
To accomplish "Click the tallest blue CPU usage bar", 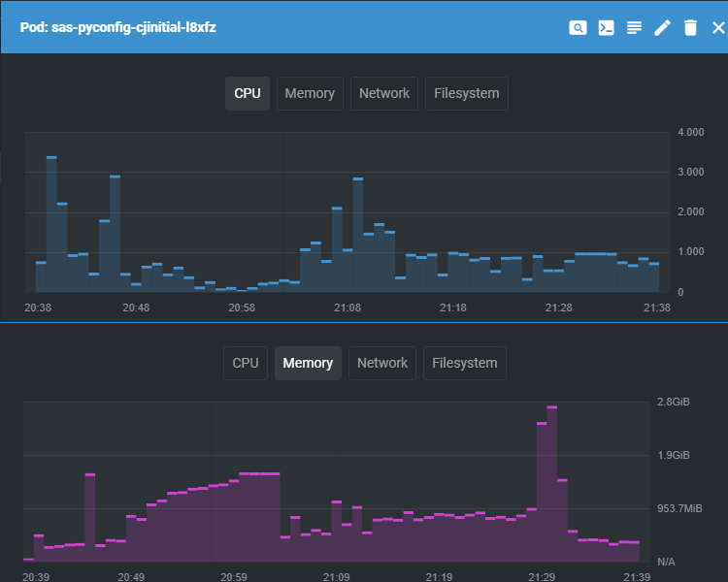I will (x=51, y=223).
